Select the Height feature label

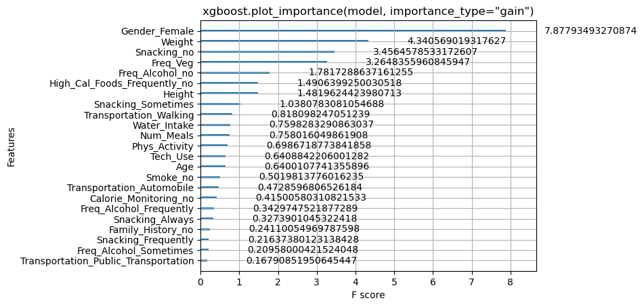coord(179,94)
